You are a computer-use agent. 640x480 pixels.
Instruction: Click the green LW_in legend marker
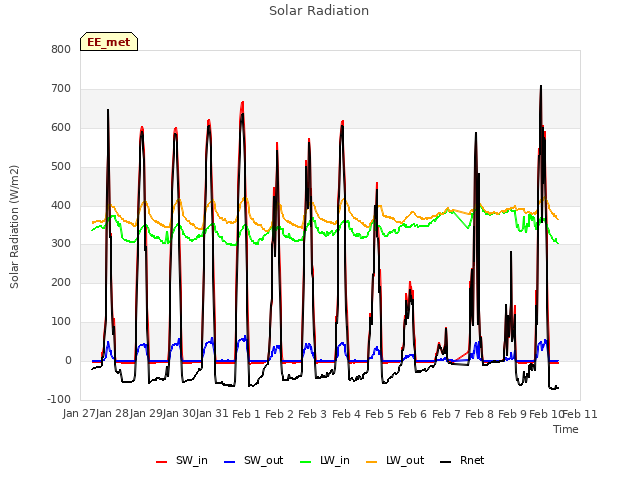point(306,462)
